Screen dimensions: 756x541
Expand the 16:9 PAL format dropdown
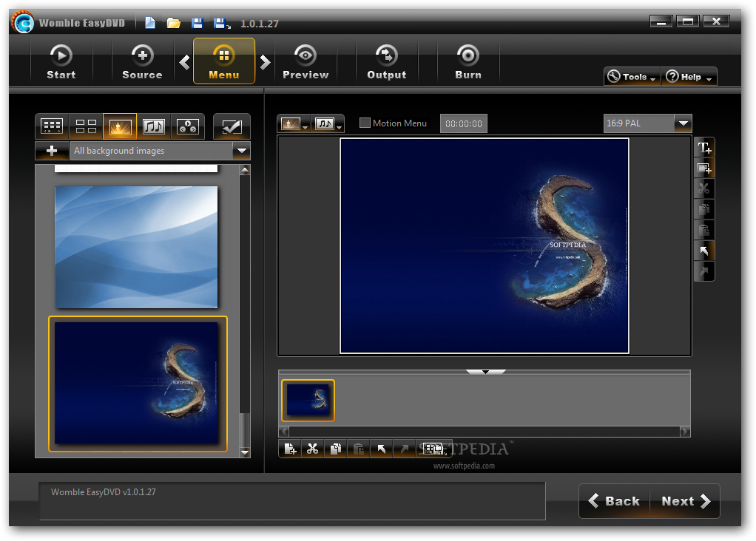click(x=684, y=123)
